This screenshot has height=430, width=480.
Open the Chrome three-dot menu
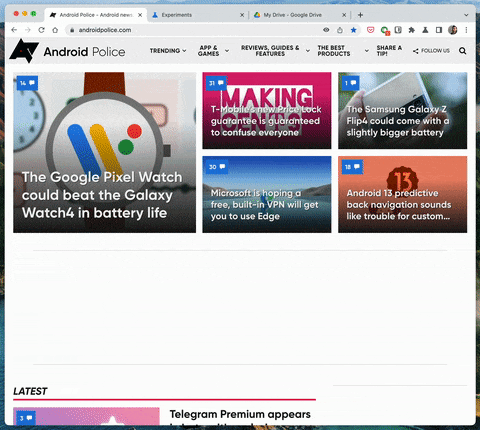coord(466,30)
